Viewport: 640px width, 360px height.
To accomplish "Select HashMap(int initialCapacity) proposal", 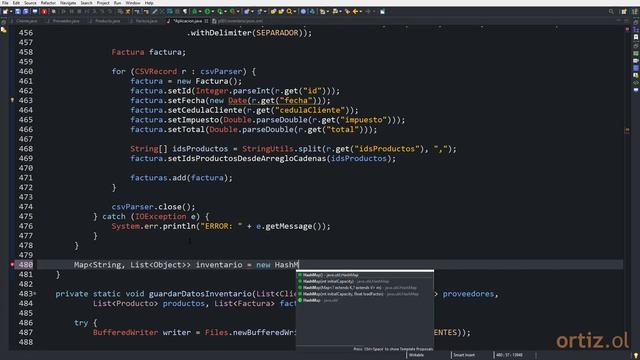I will click(x=365, y=281).
